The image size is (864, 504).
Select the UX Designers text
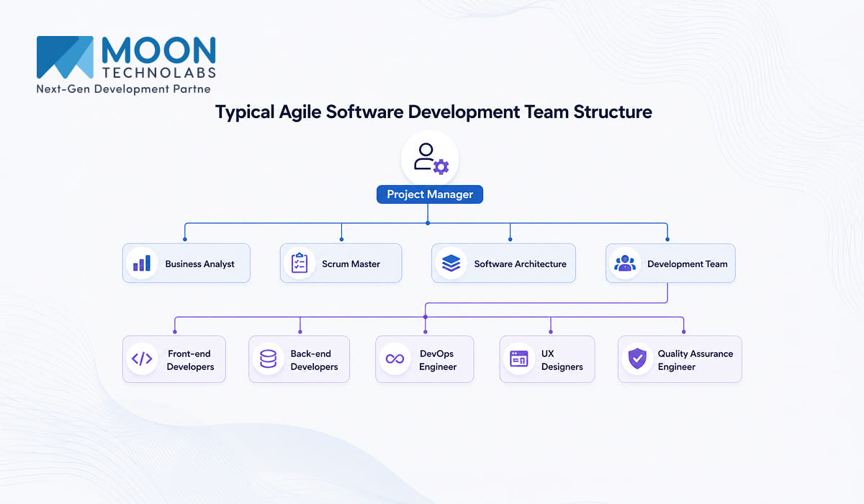point(562,360)
